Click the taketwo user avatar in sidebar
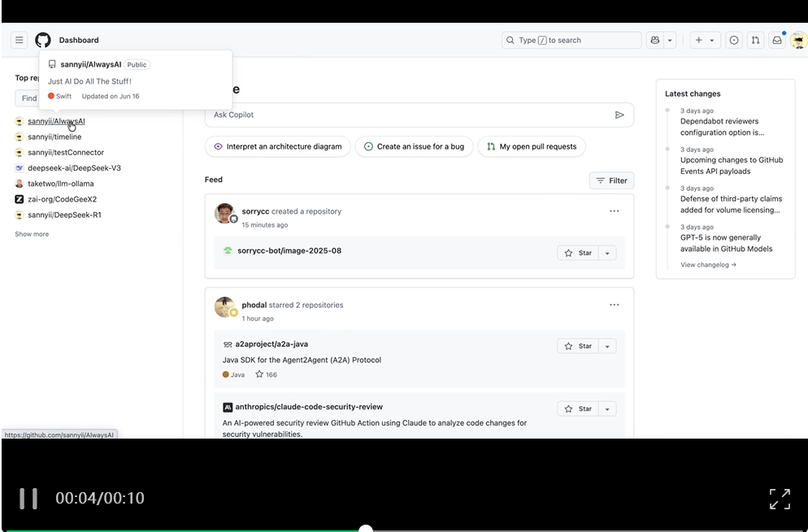808x532 pixels. (19, 184)
